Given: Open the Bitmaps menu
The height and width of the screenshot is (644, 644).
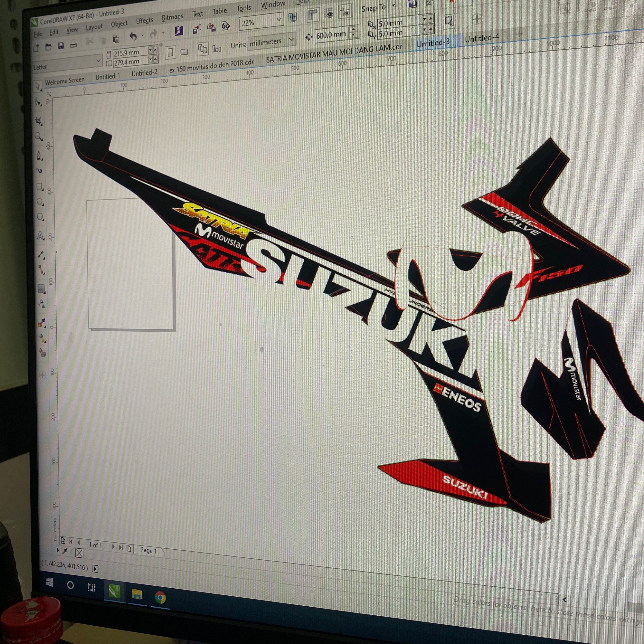Looking at the screenshot, I should tap(172, 17).
